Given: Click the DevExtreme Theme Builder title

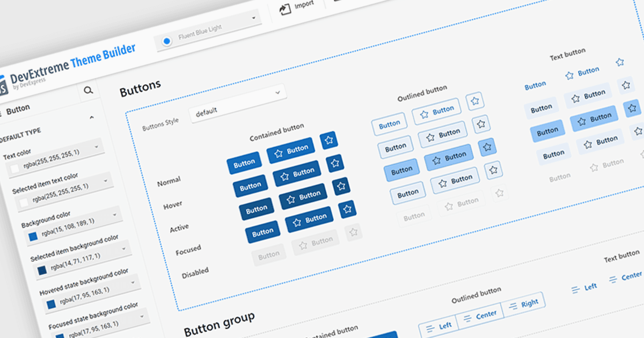Looking at the screenshot, I should tap(74, 63).
